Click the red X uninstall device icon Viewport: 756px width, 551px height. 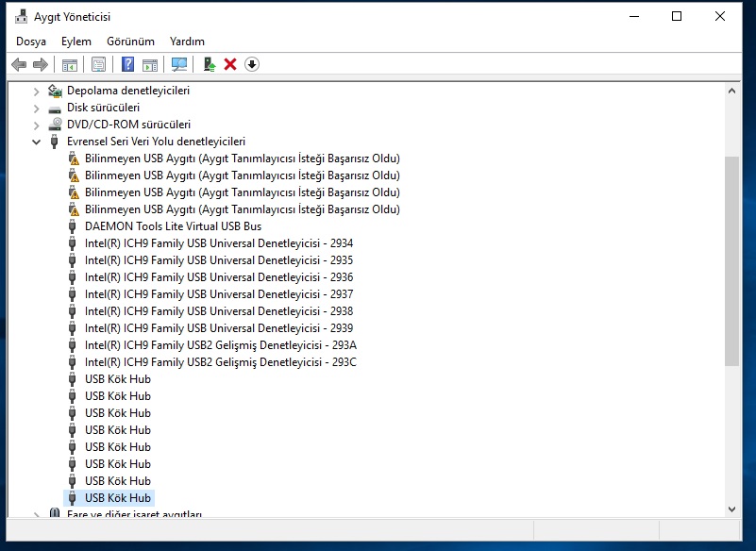230,64
